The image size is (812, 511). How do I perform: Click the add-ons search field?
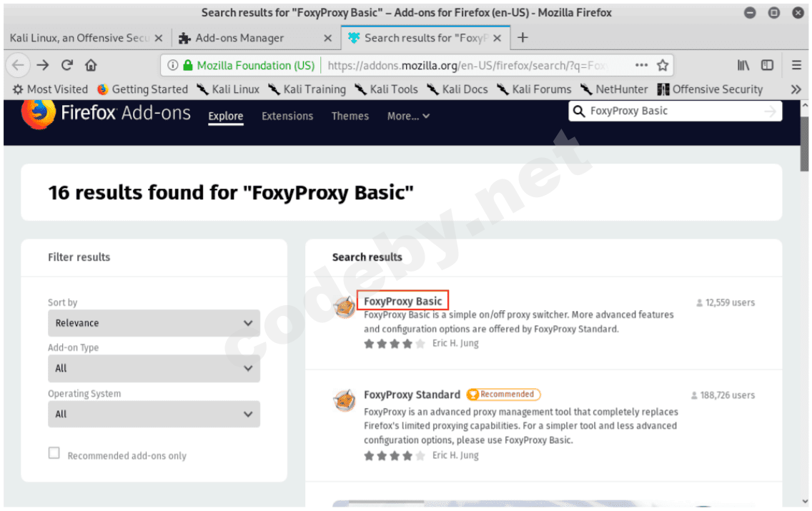point(675,111)
